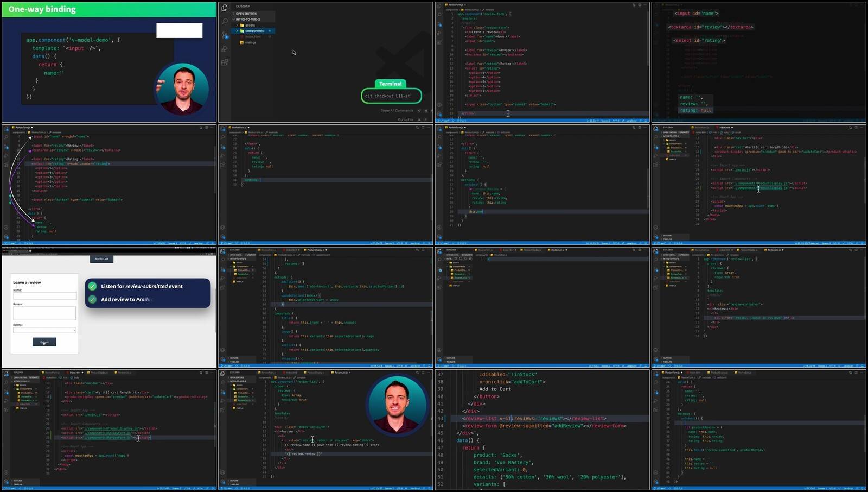
Task: Click the Add to Cart button in the browser
Action: coord(101,259)
